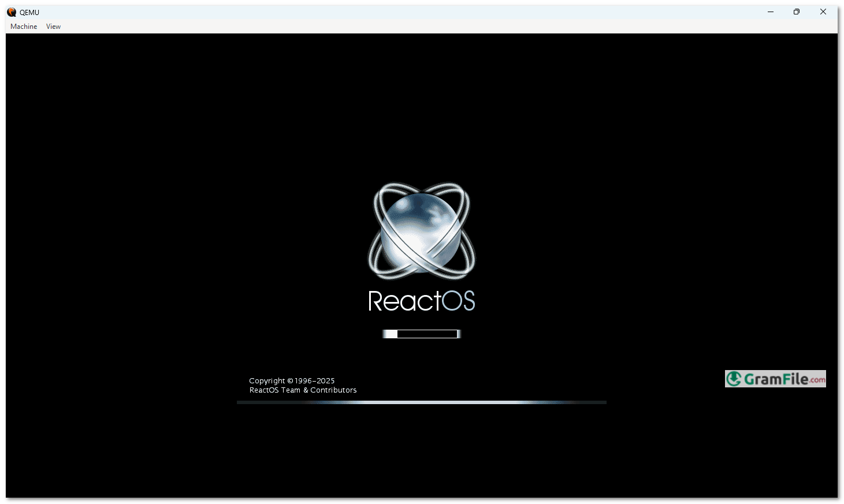Click the QEMU title text
This screenshot has width=844, height=504.
pyautogui.click(x=29, y=13)
